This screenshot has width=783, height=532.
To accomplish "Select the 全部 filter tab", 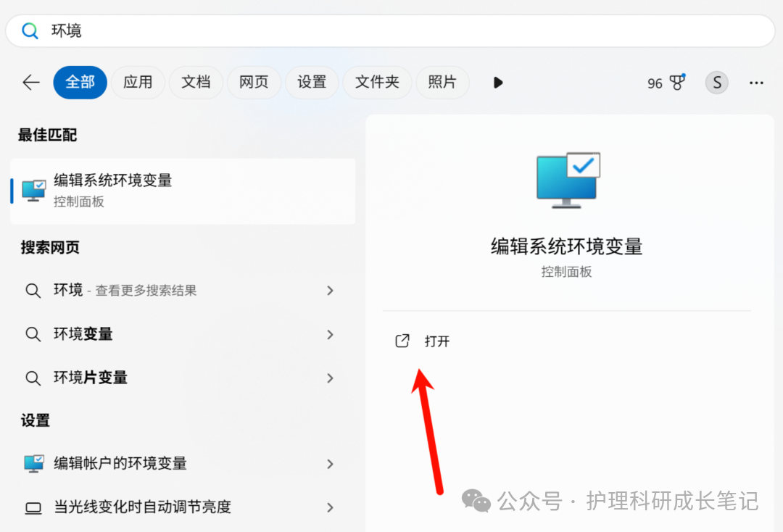I will 80,83.
